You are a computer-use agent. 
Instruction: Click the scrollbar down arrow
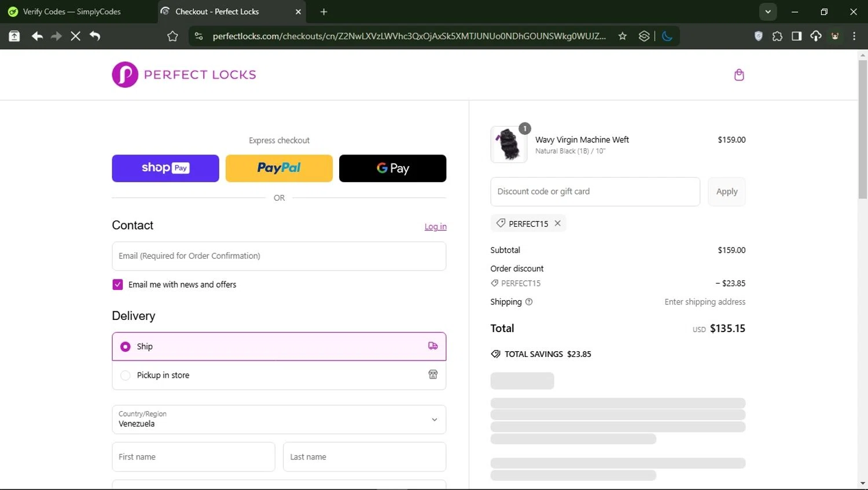tap(863, 483)
